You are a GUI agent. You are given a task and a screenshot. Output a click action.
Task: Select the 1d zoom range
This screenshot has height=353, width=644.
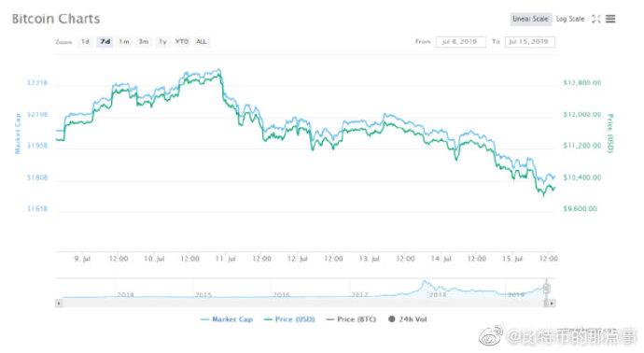pyautogui.click(x=85, y=41)
